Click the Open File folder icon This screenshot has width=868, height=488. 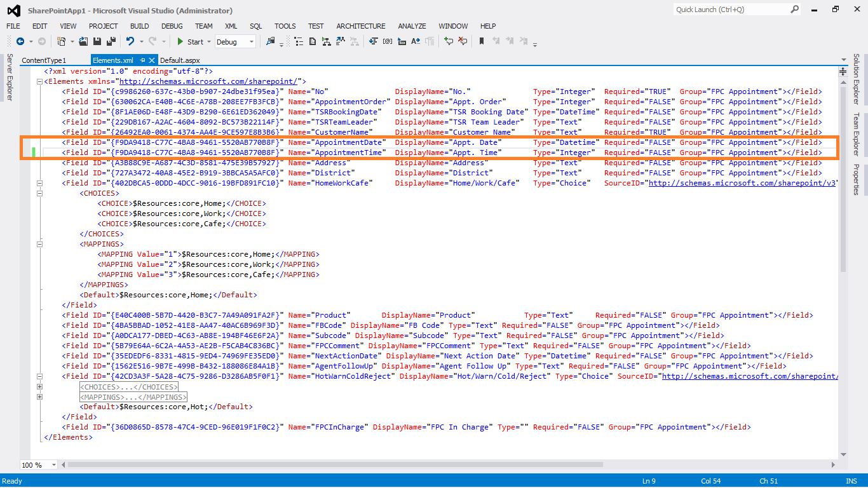tap(83, 41)
